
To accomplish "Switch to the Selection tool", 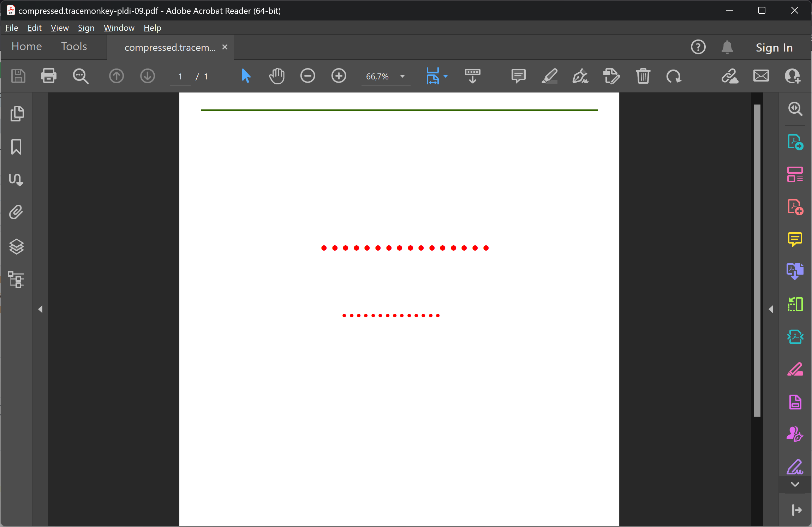I will pos(246,76).
